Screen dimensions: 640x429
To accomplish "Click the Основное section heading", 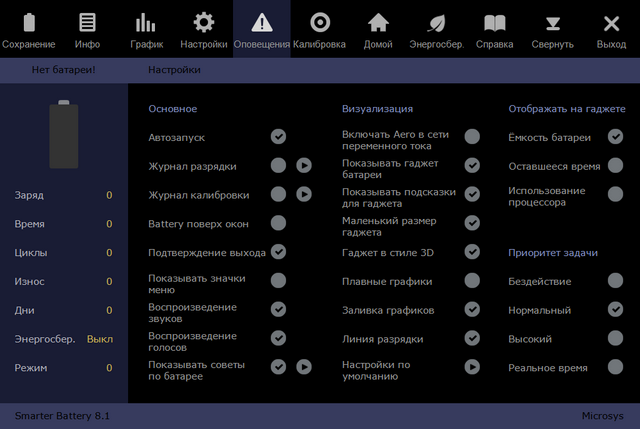I will coord(173,109).
